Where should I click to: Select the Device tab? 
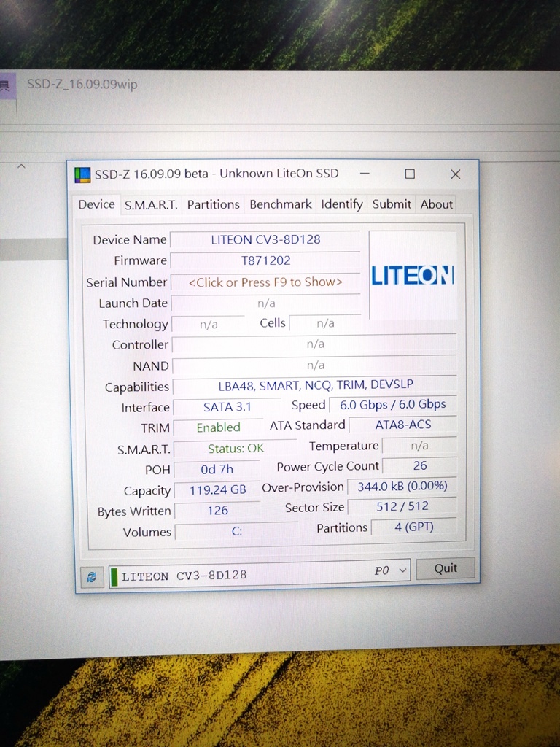tap(97, 204)
